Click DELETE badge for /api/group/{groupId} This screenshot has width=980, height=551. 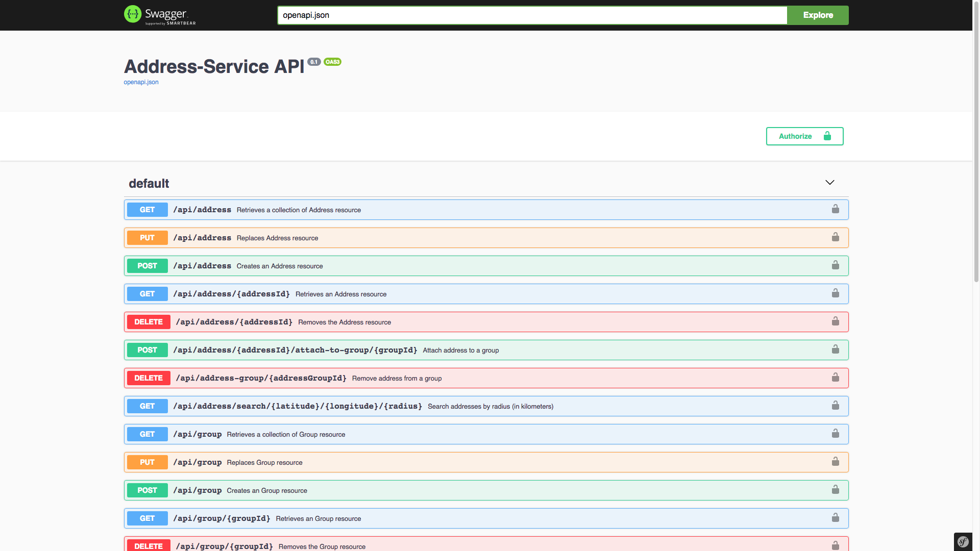[149, 545]
